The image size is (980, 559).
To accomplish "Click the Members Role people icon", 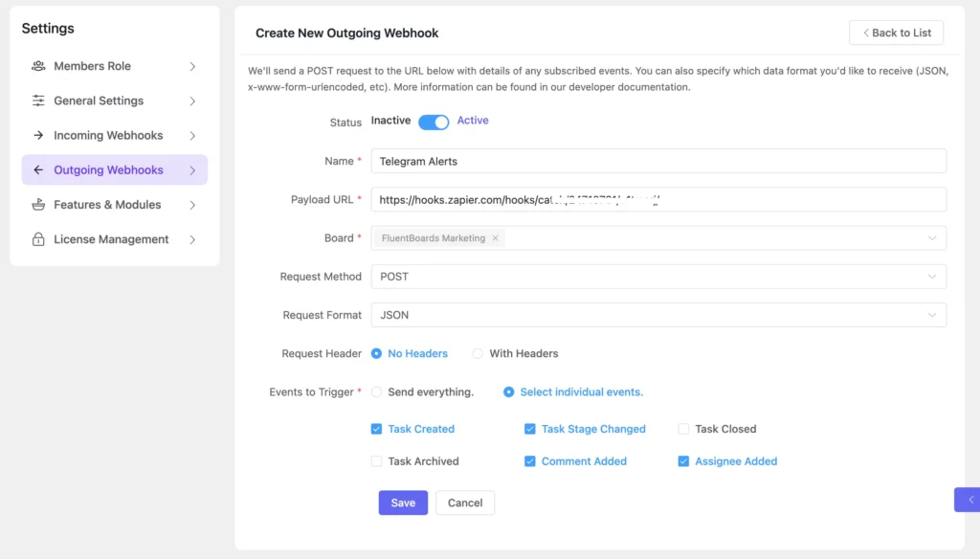I will tap(38, 66).
